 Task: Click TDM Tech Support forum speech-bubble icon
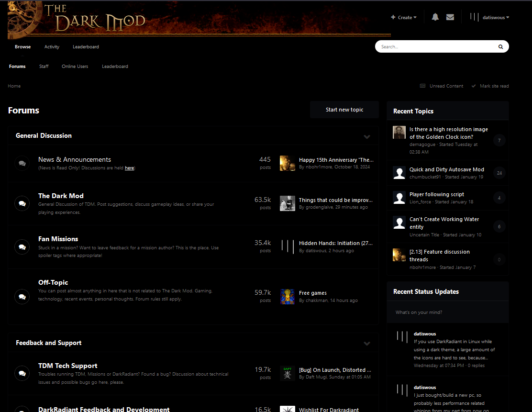(x=22, y=373)
